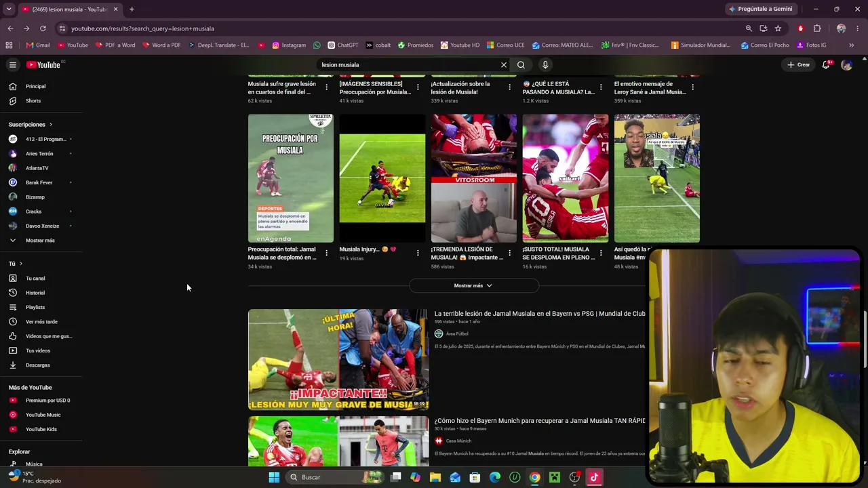The width and height of the screenshot is (868, 488).
Task: Open Ver más tarde list
Action: [41, 322]
